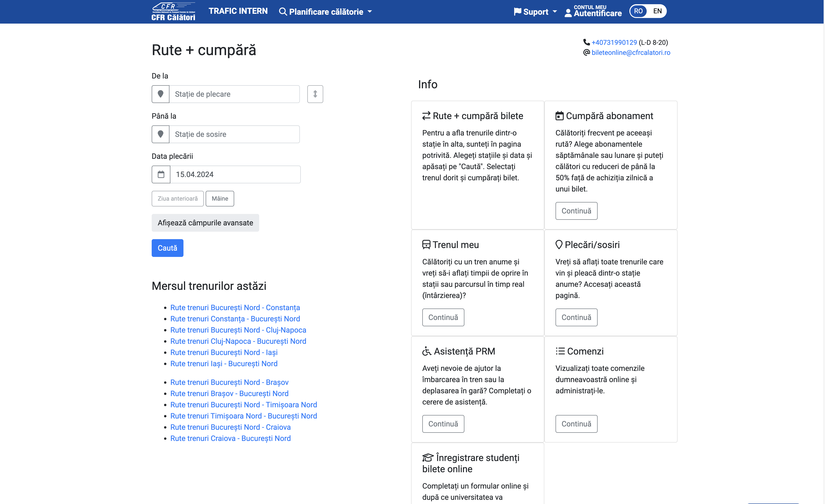Click the Mersul trenurilor astăzi heading
This screenshot has height=504, width=825.
click(209, 286)
